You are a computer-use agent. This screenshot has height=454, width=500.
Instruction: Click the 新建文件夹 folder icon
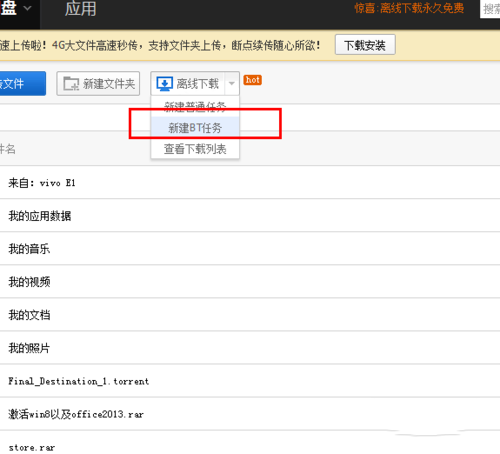click(71, 84)
